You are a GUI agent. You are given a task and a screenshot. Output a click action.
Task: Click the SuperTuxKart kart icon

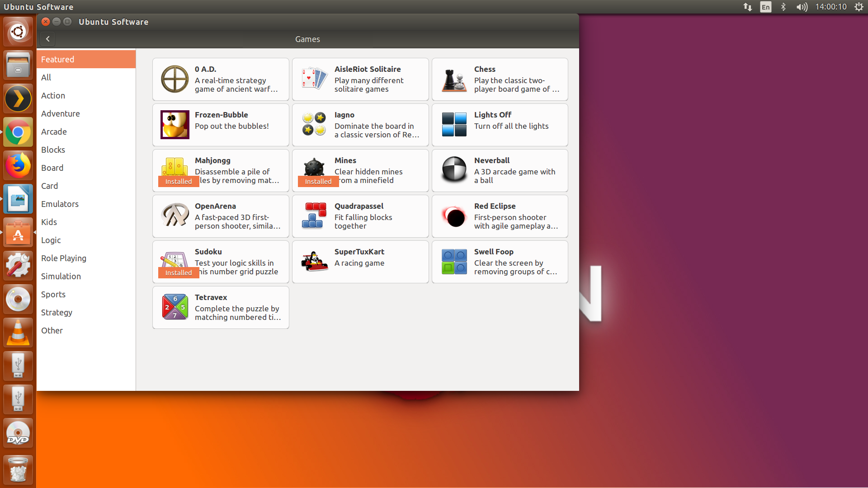coord(314,262)
